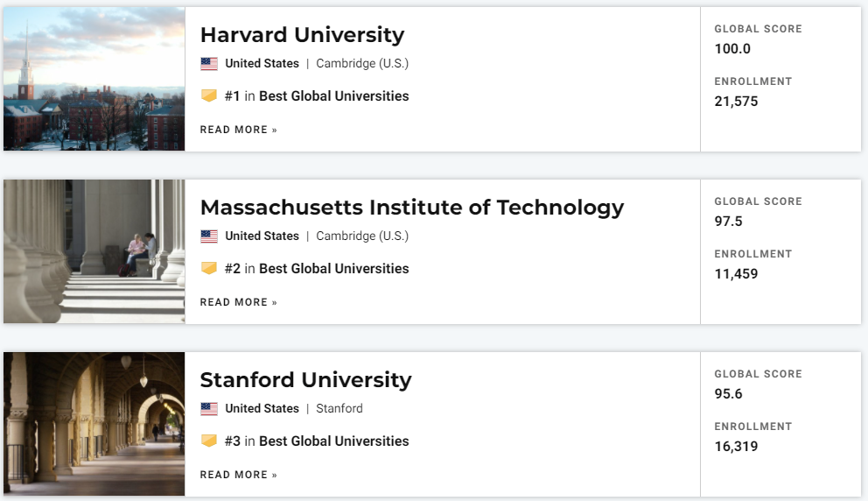Viewport: 868px width, 501px height.
Task: Open the Harvard campus photo thumbnail
Action: click(94, 79)
